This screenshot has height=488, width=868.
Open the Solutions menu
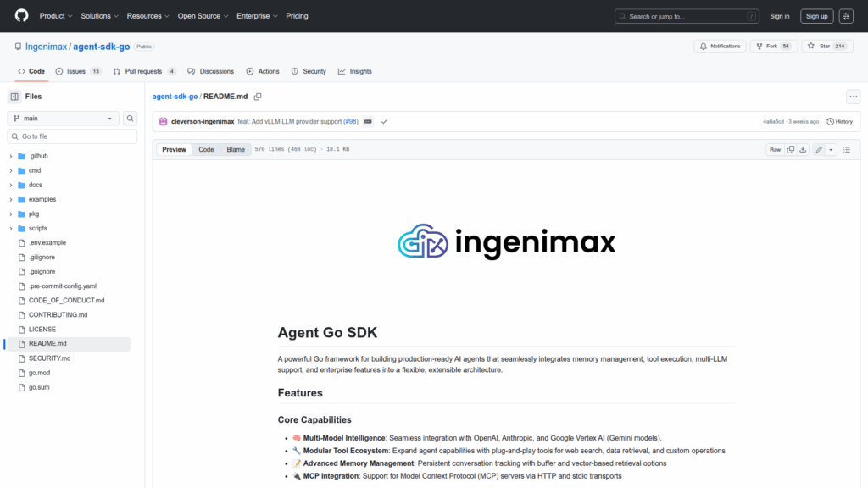(x=100, y=16)
